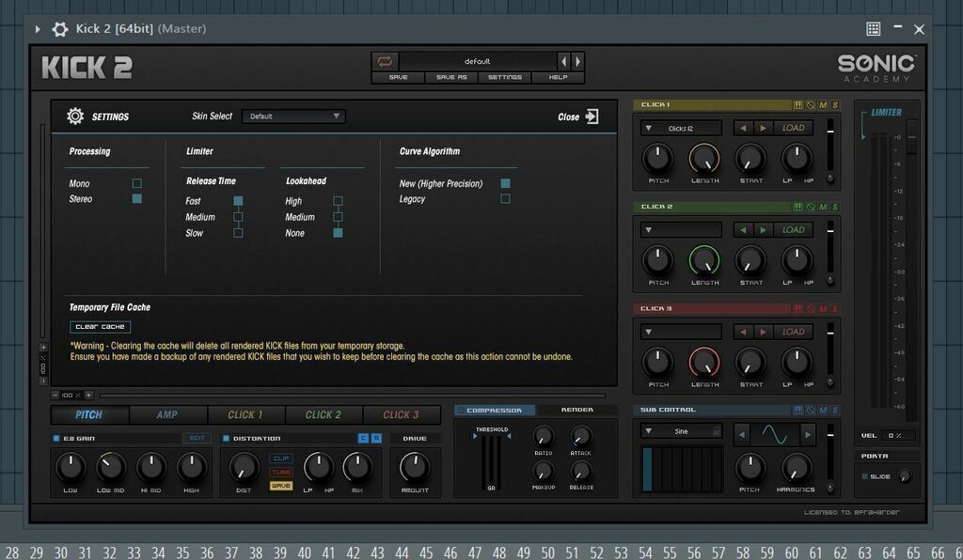Switch to the CLICK 3 tab
The height and width of the screenshot is (560, 963).
401,415
